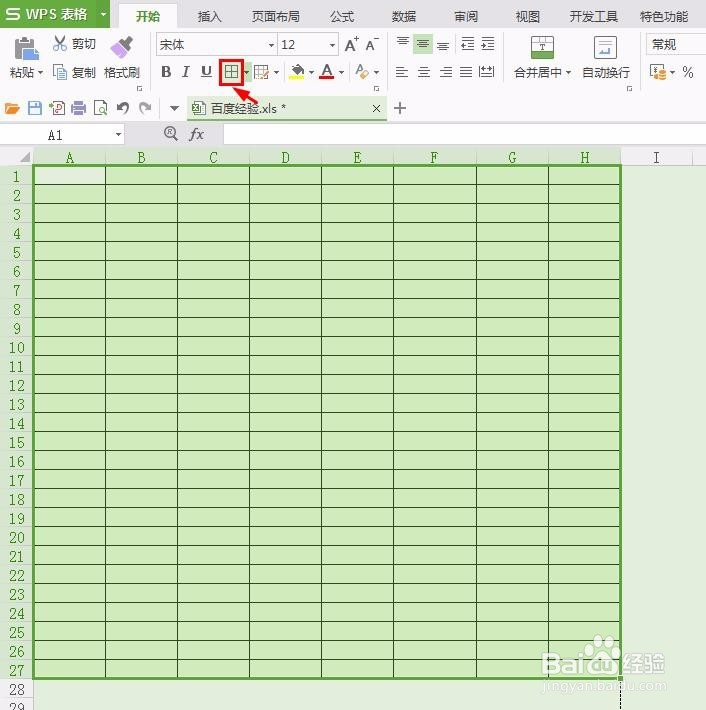The width and height of the screenshot is (706, 710).
Task: Toggle align text right
Action: [x=446, y=72]
